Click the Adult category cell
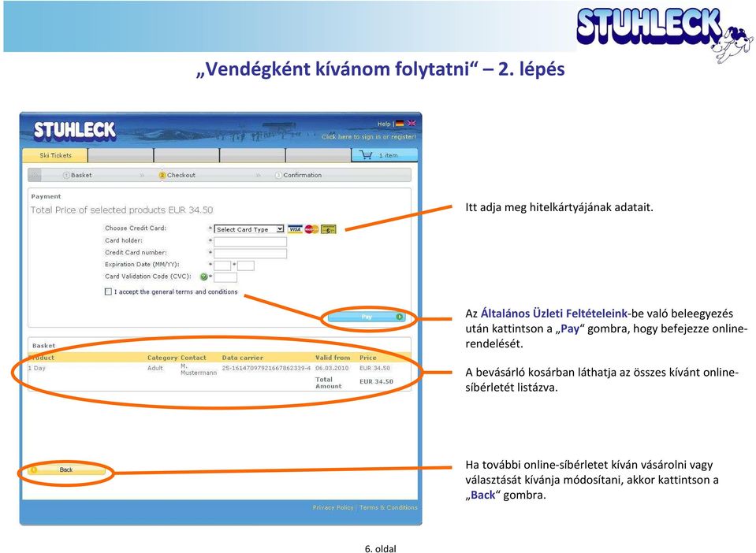 (155, 368)
